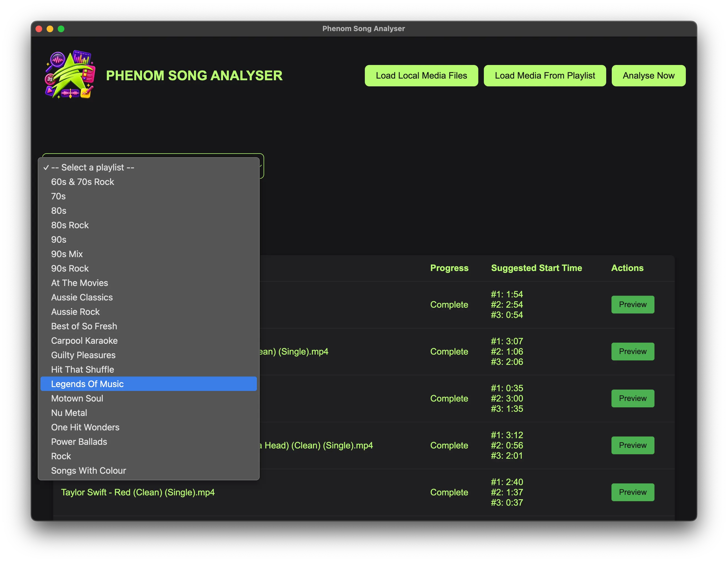Preview the song with start time 3:12
Image resolution: width=728 pixels, height=562 pixels.
point(632,445)
